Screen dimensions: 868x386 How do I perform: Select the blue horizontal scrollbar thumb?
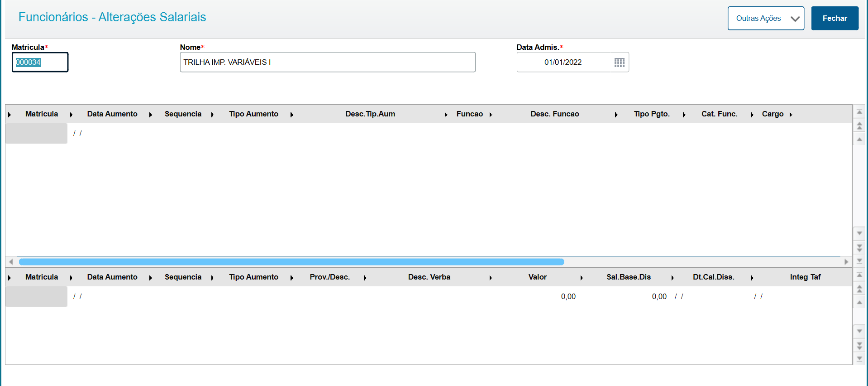291,262
